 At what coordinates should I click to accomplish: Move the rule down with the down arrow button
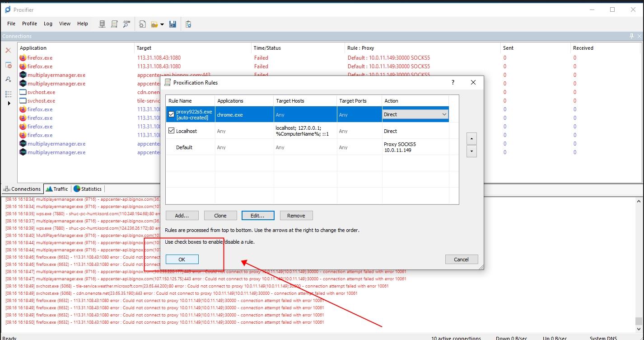(471, 151)
